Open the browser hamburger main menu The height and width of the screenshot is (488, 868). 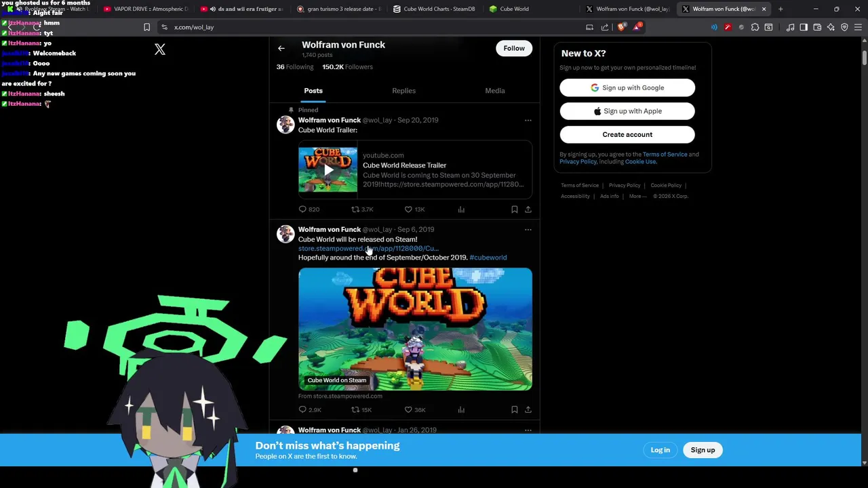858,27
